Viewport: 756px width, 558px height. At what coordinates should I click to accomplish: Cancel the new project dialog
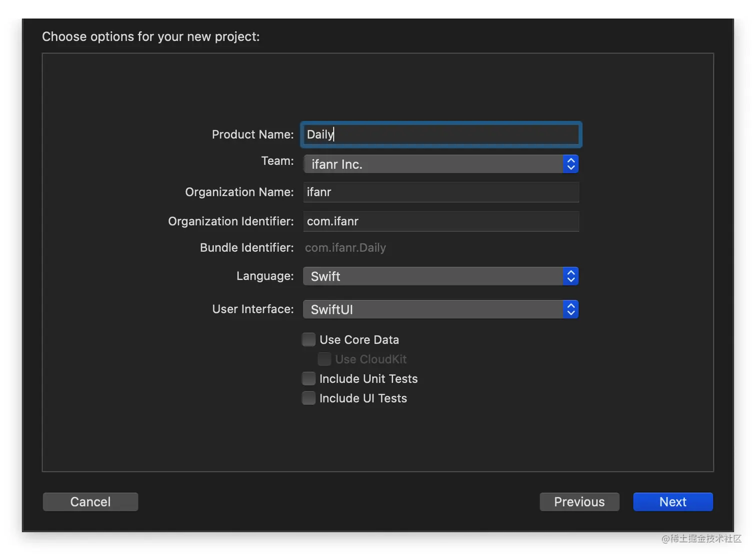pyautogui.click(x=90, y=502)
